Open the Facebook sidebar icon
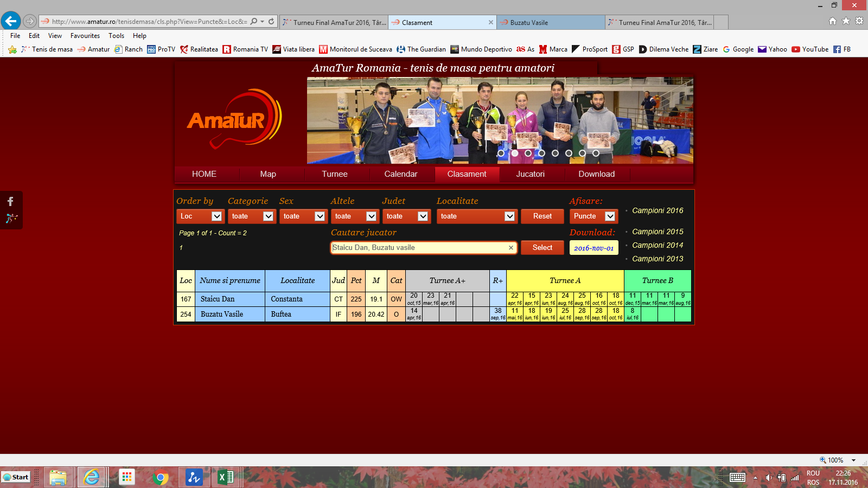The image size is (868, 488). click(10, 201)
